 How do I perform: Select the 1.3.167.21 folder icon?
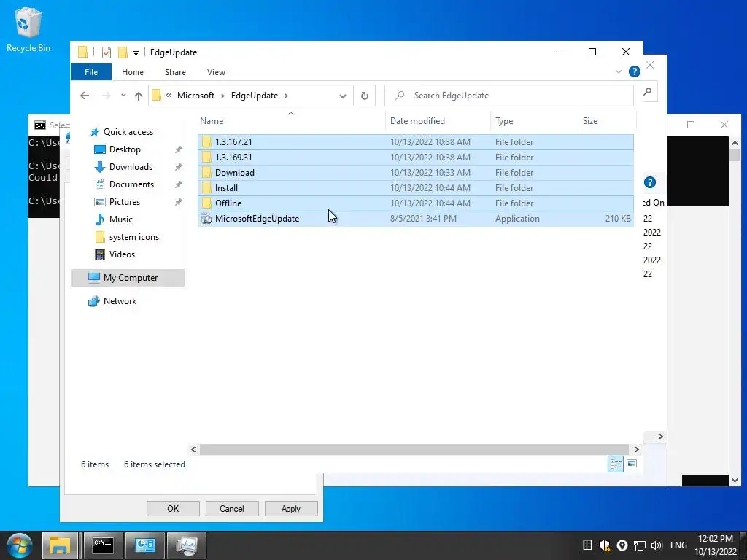(x=206, y=142)
